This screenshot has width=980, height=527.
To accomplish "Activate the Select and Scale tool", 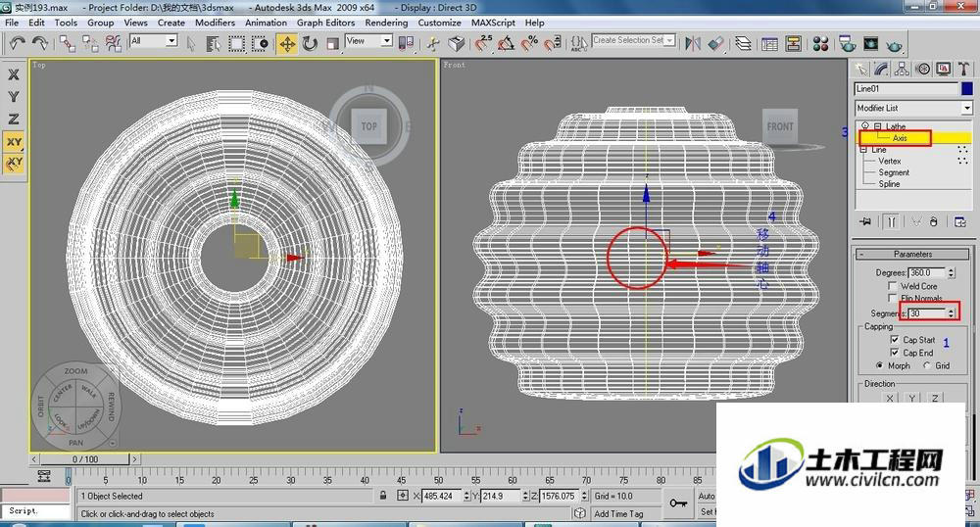I will click(332, 43).
